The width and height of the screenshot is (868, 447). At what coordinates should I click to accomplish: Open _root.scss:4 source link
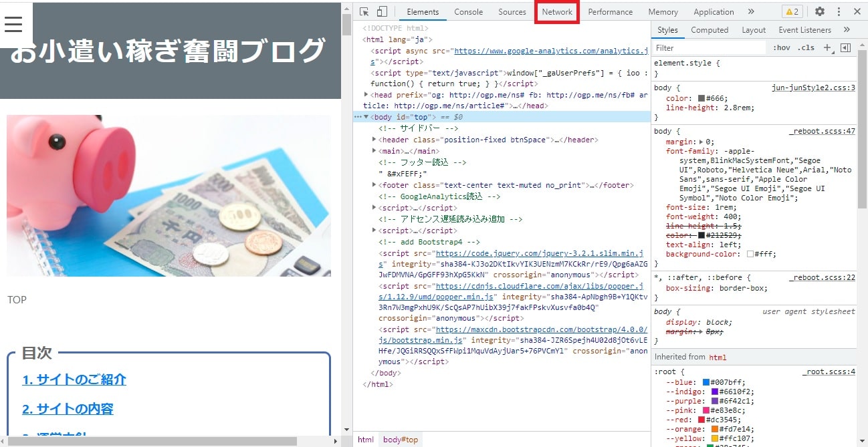pos(829,371)
